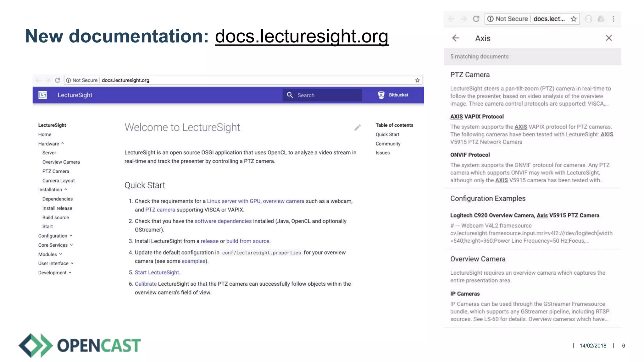
Task: Click the search magnifier icon
Action: click(x=290, y=95)
